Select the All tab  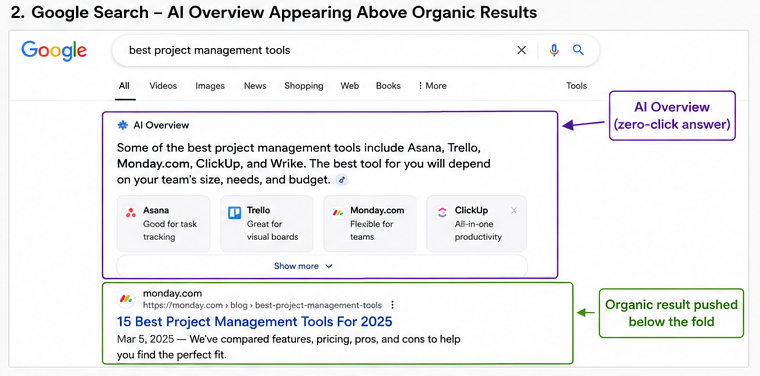(x=125, y=86)
